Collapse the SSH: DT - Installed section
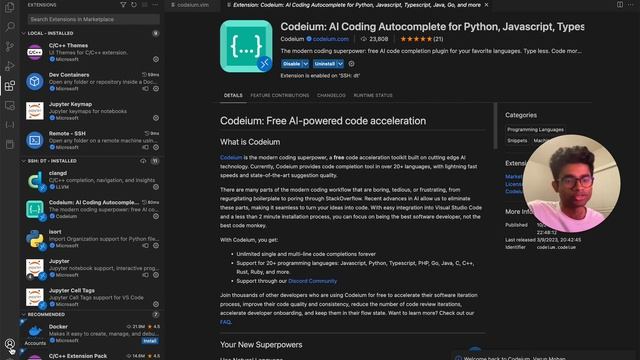This screenshot has width=640, height=360. coord(23,161)
